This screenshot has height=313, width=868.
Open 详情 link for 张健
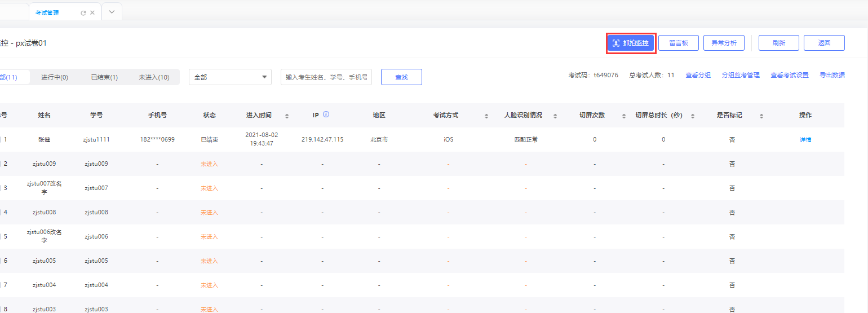click(x=805, y=139)
